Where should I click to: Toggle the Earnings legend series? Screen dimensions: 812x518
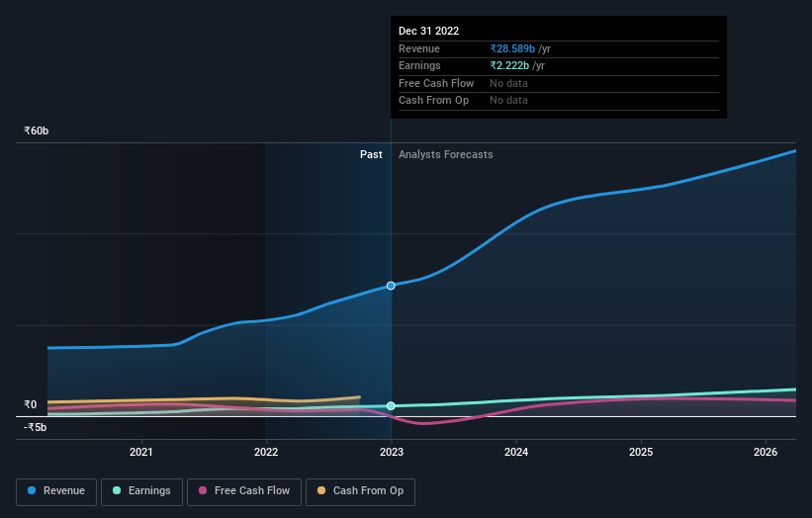pos(141,491)
